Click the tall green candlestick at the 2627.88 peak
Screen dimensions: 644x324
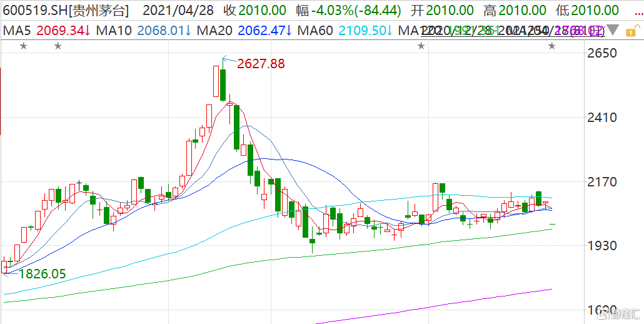pos(223,84)
